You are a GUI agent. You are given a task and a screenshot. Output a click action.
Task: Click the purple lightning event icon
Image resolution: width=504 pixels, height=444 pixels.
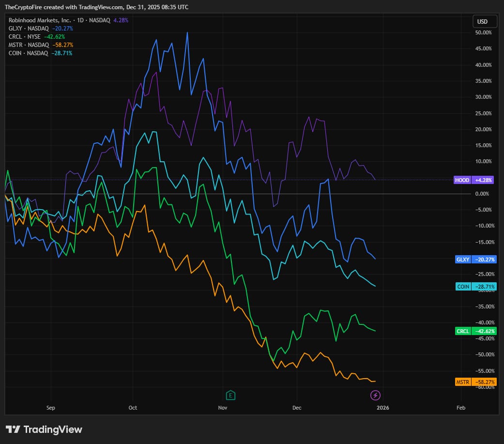tap(375, 395)
